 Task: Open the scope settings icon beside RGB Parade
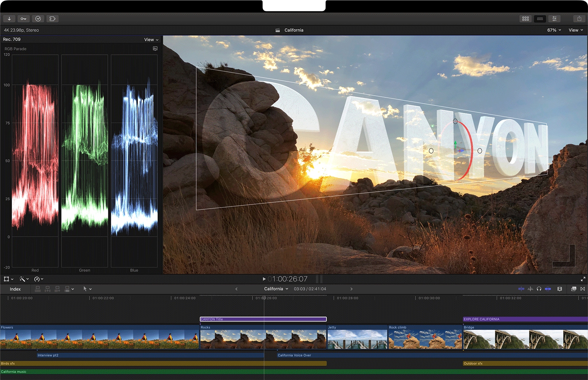(155, 49)
